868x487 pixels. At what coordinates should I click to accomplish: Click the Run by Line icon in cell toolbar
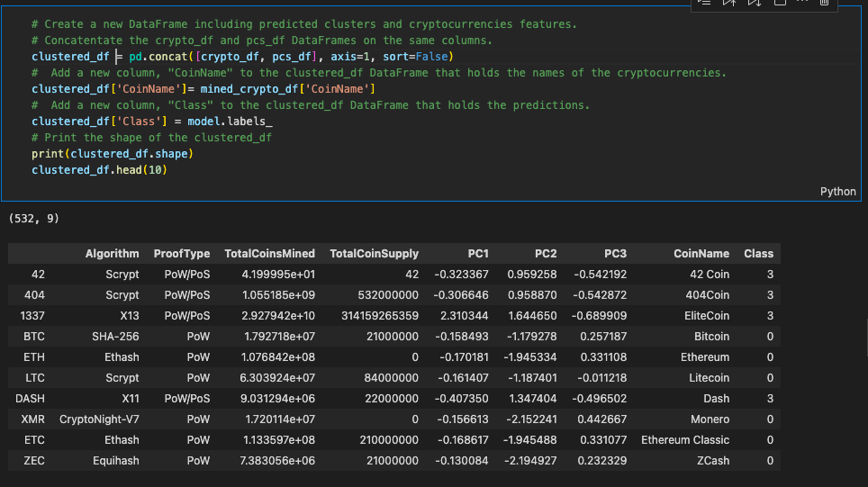704,2
